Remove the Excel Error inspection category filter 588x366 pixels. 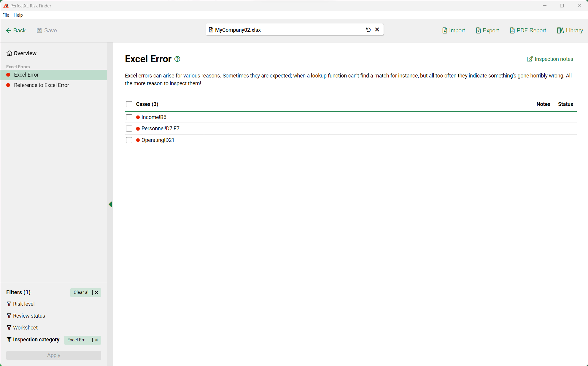click(x=96, y=340)
